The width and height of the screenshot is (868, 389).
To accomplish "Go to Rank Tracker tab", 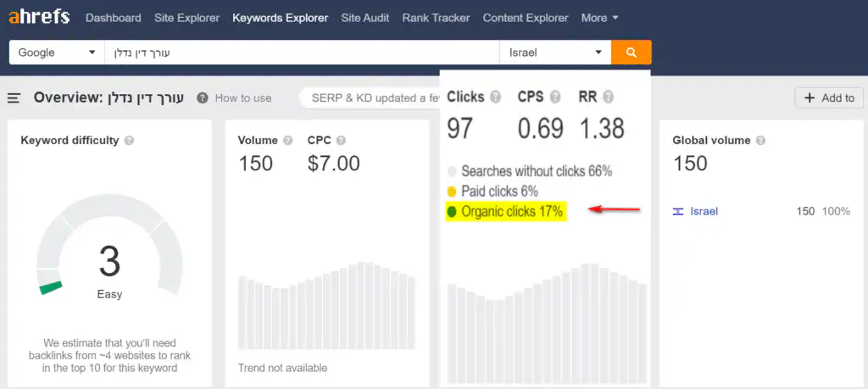I will coord(436,18).
